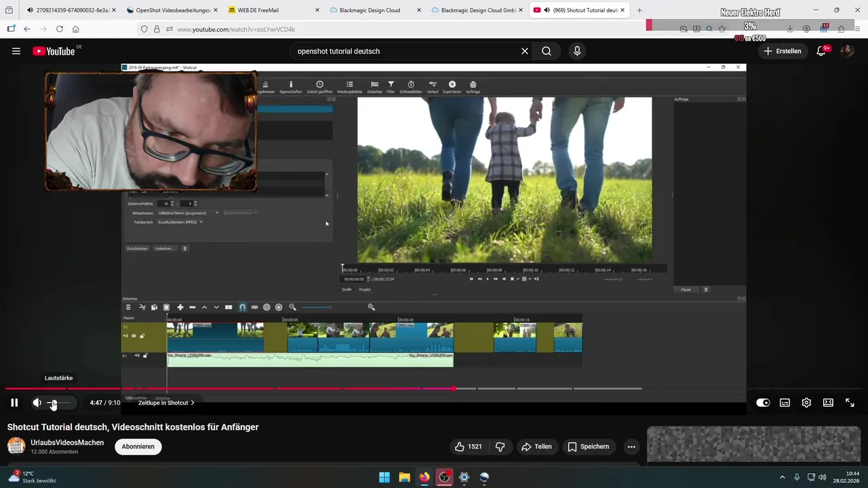868x488 pixels.
Task: Click the red video progress bar handle
Action: pyautogui.click(x=453, y=388)
